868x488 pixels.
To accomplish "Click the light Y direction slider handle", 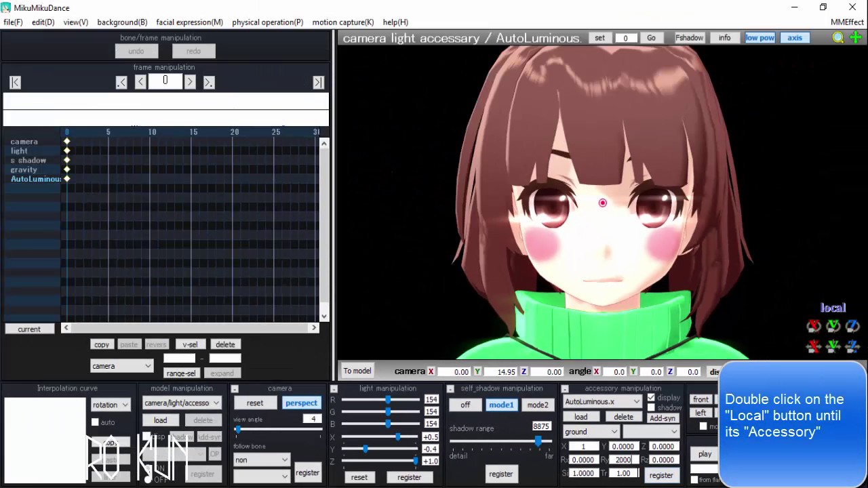I will pyautogui.click(x=366, y=449).
